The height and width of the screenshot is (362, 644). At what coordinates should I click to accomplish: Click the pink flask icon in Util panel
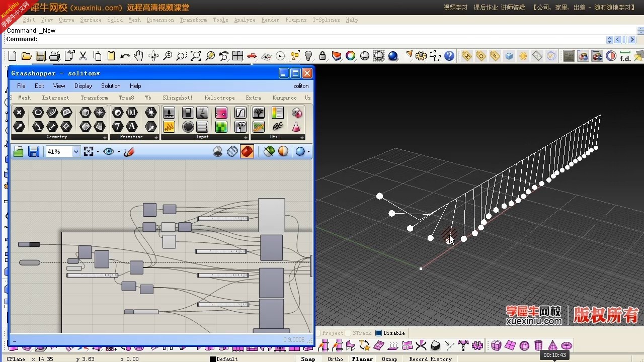[296, 127]
